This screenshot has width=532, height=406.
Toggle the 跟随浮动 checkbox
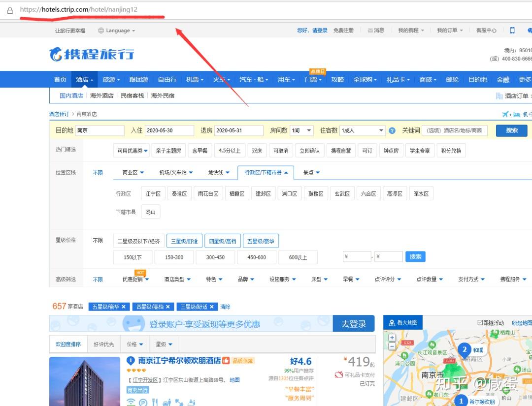pyautogui.click(x=480, y=323)
